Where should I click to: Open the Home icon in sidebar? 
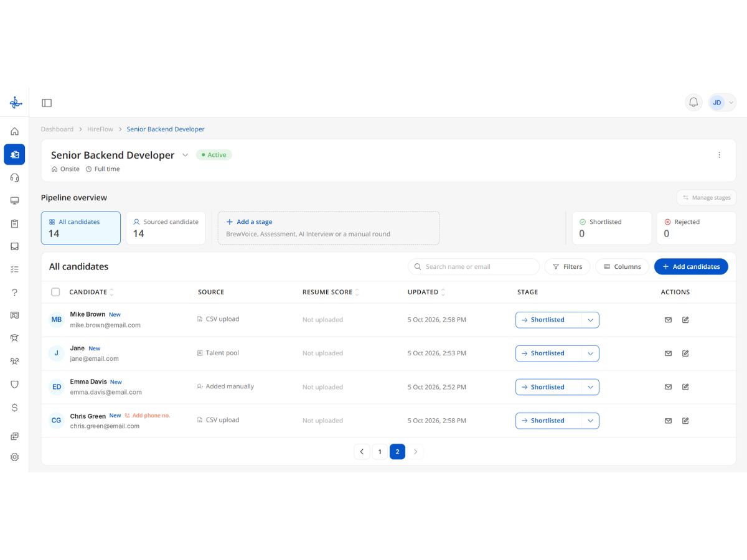[x=14, y=131]
